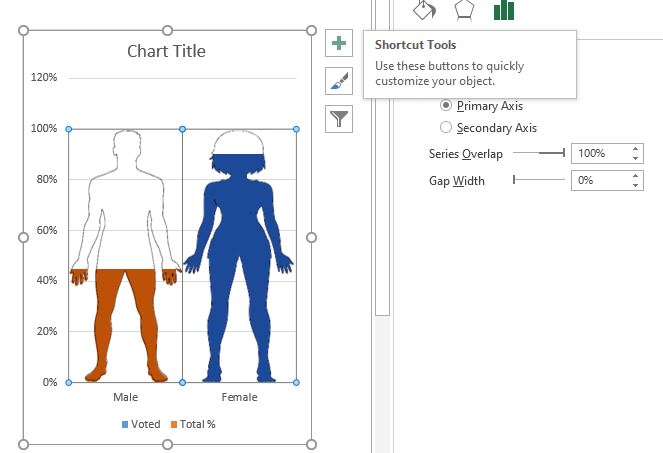Select the Secondary Axis radio button
The width and height of the screenshot is (663, 453).
pyautogui.click(x=446, y=127)
